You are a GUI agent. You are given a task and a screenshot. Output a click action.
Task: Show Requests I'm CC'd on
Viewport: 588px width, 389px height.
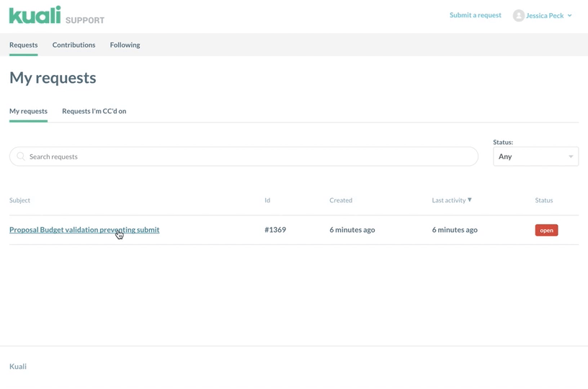(x=94, y=111)
